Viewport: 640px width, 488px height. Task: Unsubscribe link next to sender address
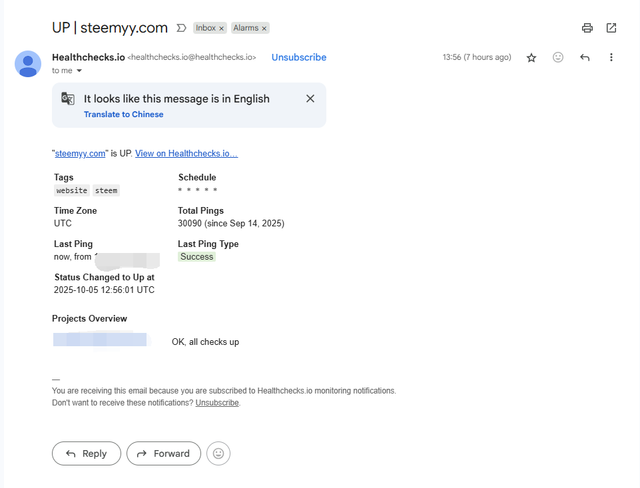(298, 58)
